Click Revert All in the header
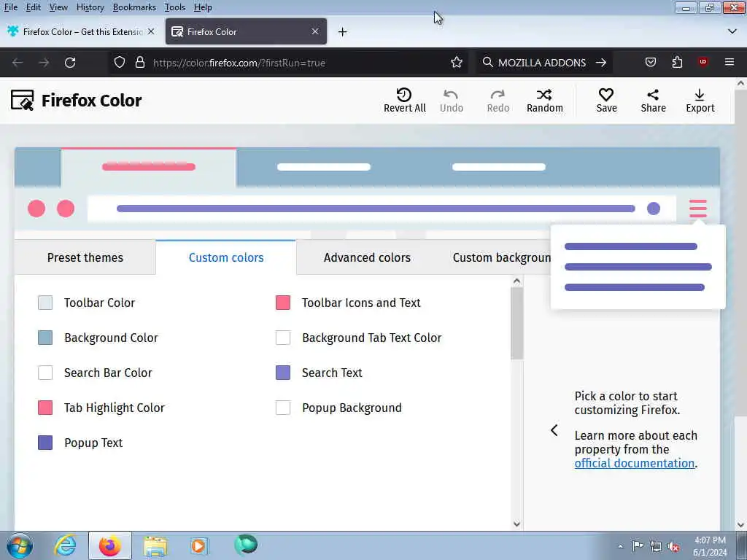The image size is (747, 560). pyautogui.click(x=404, y=101)
